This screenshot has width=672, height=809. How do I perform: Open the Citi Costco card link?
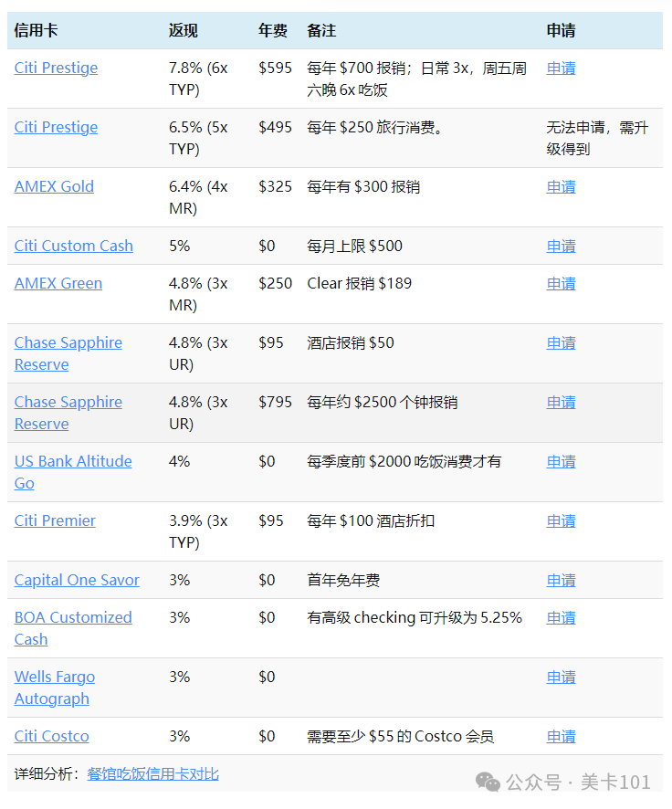point(51,736)
